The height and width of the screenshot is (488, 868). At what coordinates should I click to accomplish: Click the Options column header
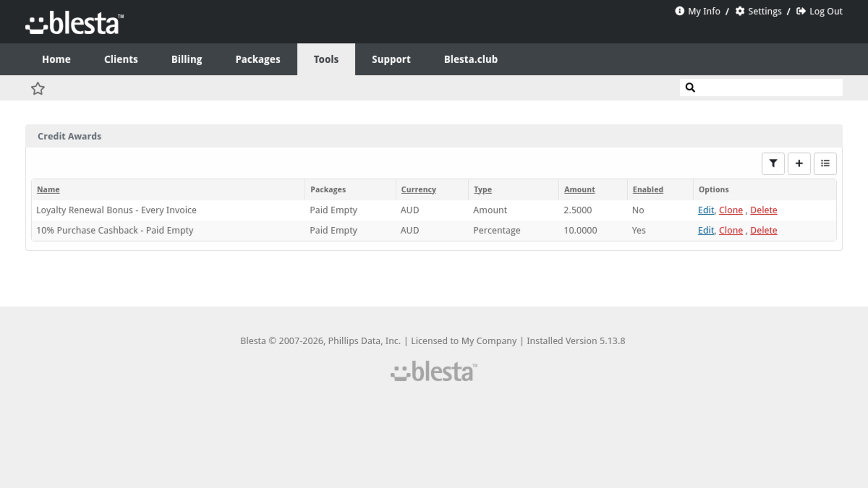[x=714, y=190]
